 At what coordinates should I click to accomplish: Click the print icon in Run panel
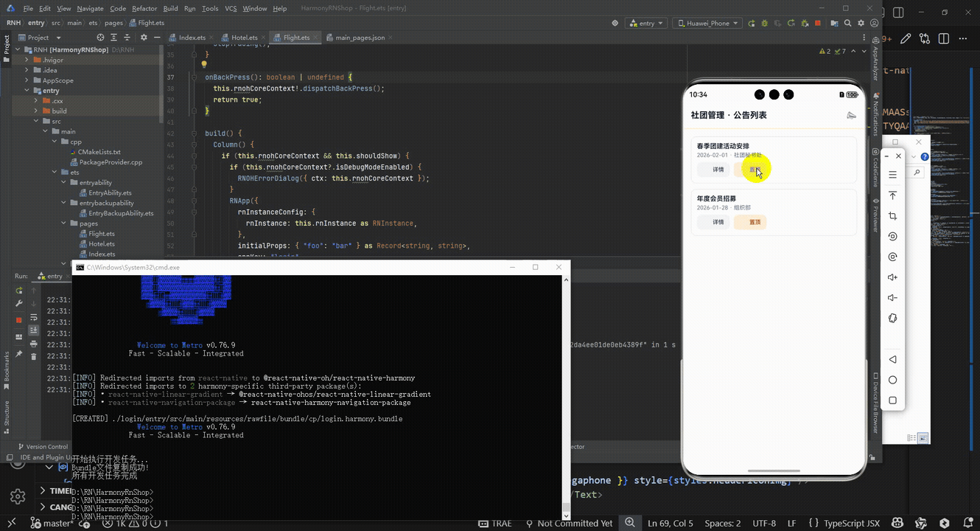[34, 344]
